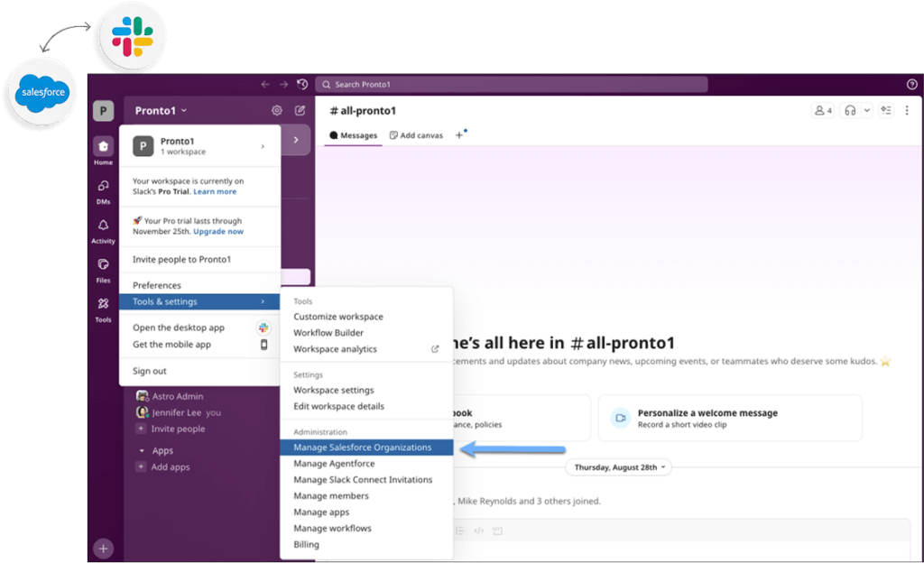This screenshot has width=924, height=563.
Task: Open the huddle options dropdown chevron
Action: [x=867, y=110]
